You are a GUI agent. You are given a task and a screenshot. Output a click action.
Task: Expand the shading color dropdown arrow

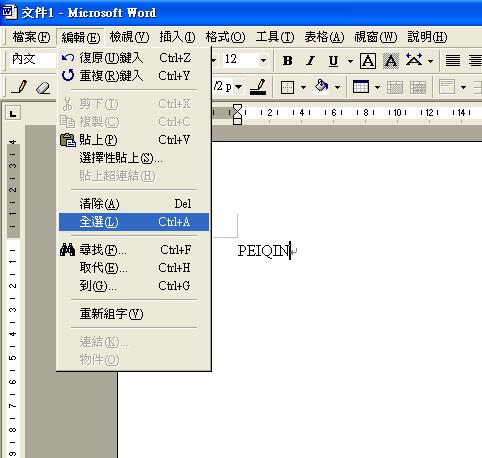pyautogui.click(x=337, y=88)
